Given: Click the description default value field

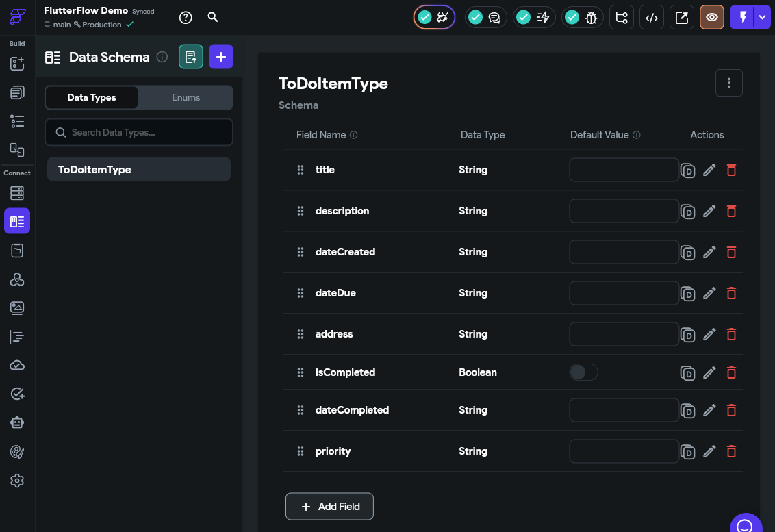Looking at the screenshot, I should (624, 211).
